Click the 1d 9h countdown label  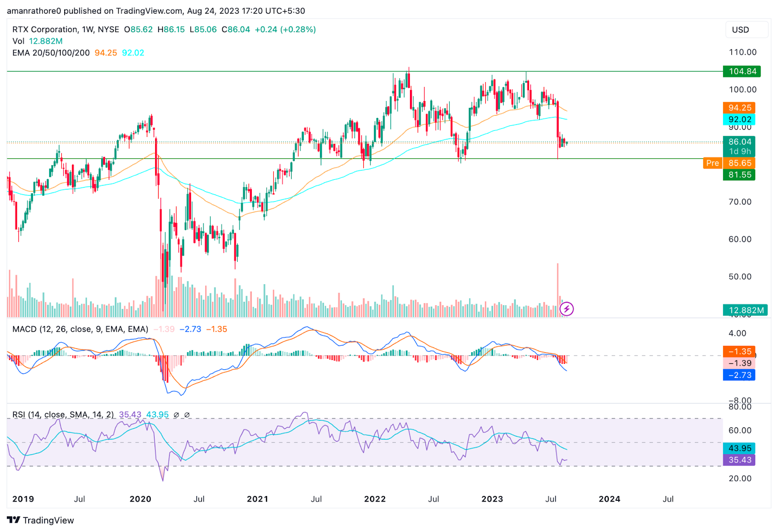coord(739,152)
